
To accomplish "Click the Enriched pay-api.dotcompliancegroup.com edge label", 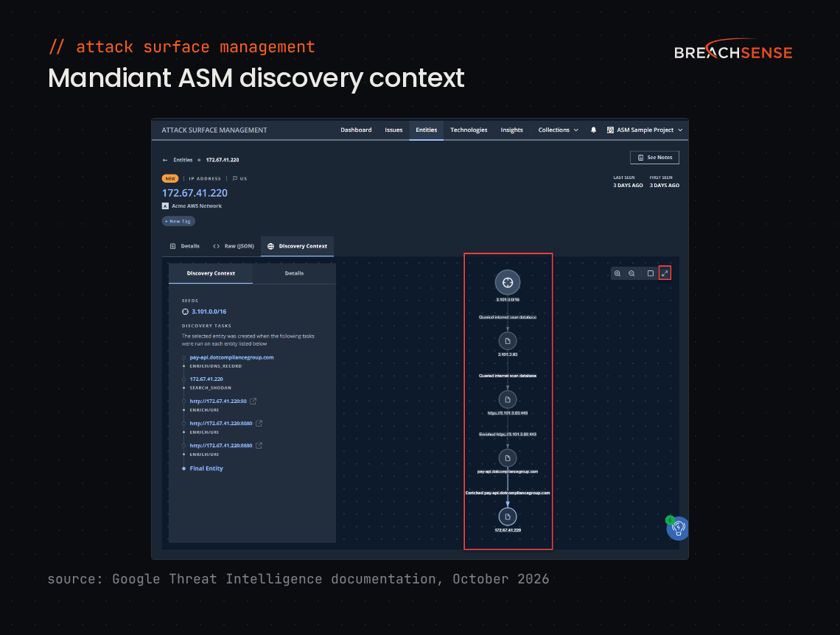I will point(508,493).
